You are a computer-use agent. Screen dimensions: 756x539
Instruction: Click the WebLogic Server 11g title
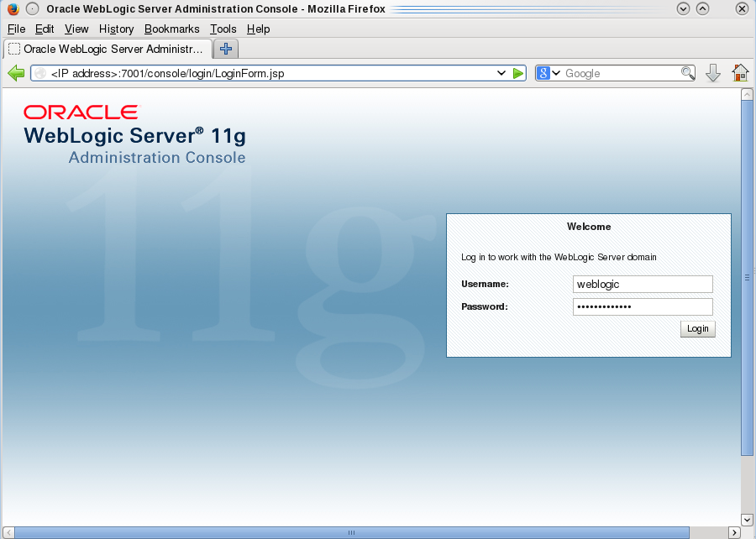point(135,136)
